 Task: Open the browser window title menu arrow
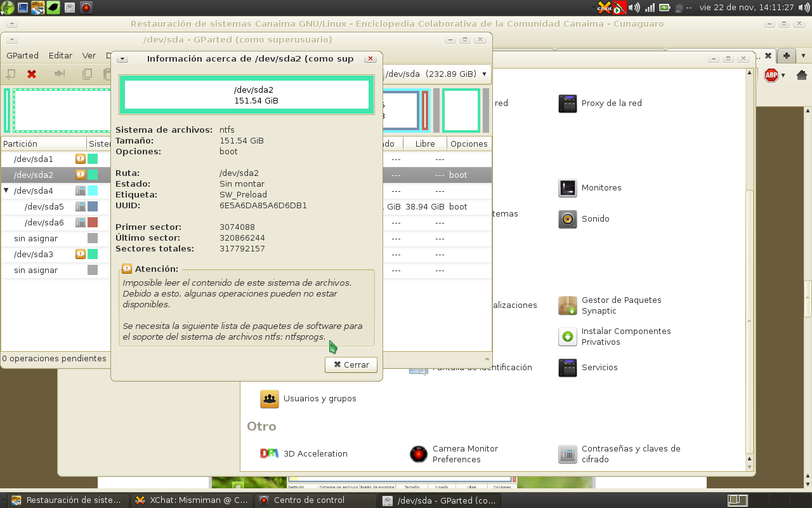click(12, 24)
